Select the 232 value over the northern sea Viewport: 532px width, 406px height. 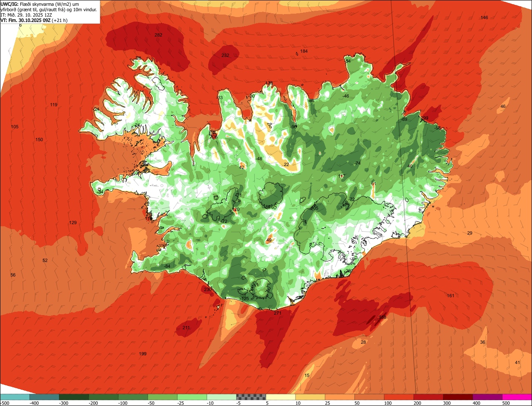[225, 55]
